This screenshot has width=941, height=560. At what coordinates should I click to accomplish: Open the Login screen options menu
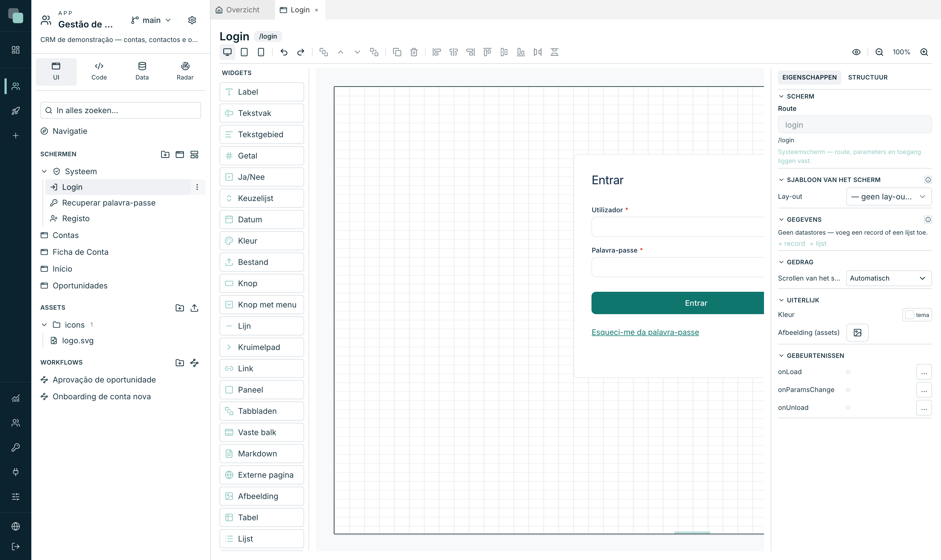point(197,187)
